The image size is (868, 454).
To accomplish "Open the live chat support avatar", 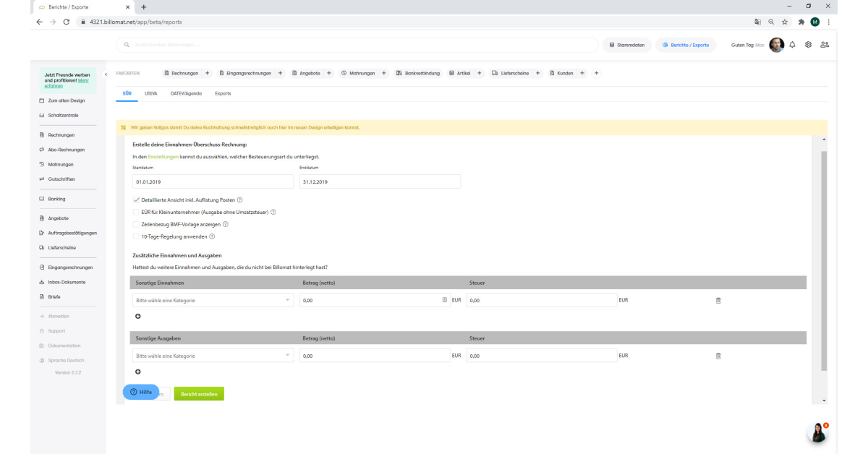I will (817, 432).
